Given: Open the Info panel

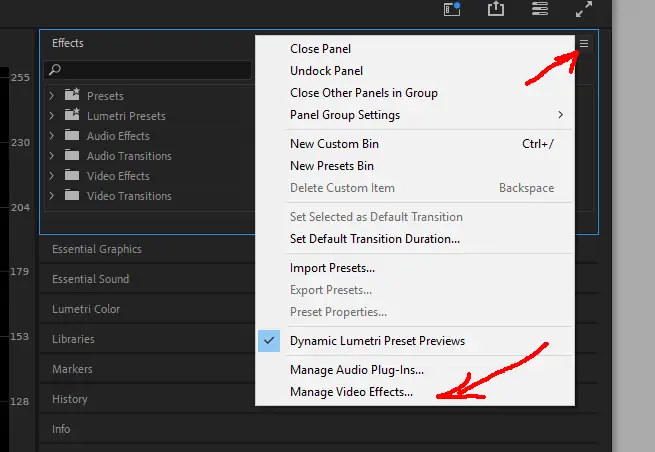Looking at the screenshot, I should 61,429.
